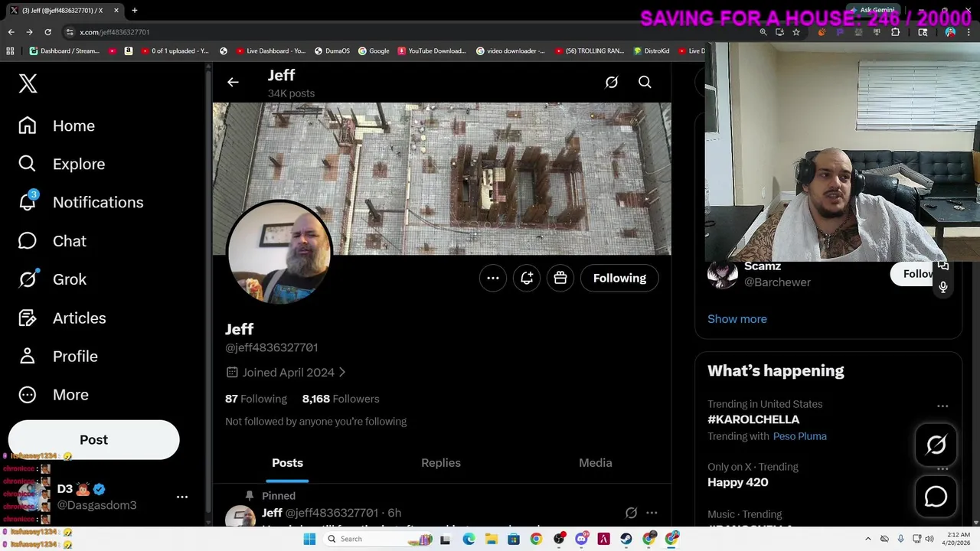The width and height of the screenshot is (980, 551).
Task: Open Dashboard / Stream bookmark
Action: pos(64,51)
